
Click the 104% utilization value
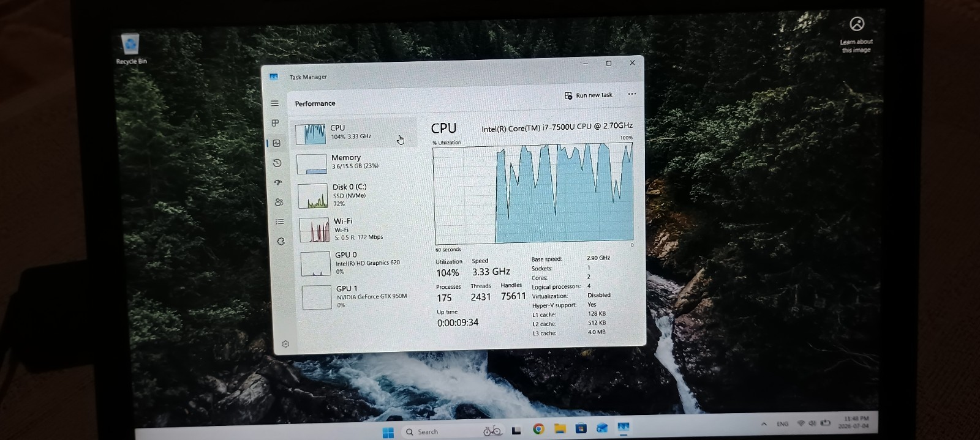pyautogui.click(x=447, y=273)
